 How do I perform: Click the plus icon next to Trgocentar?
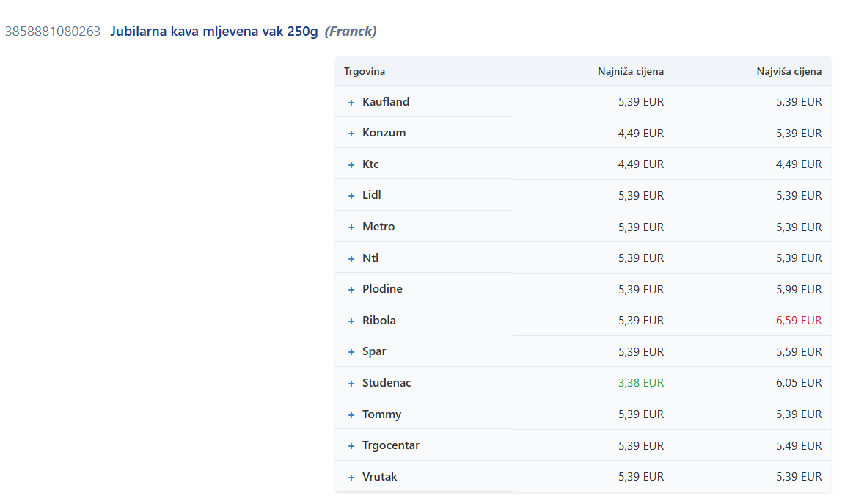(x=351, y=446)
